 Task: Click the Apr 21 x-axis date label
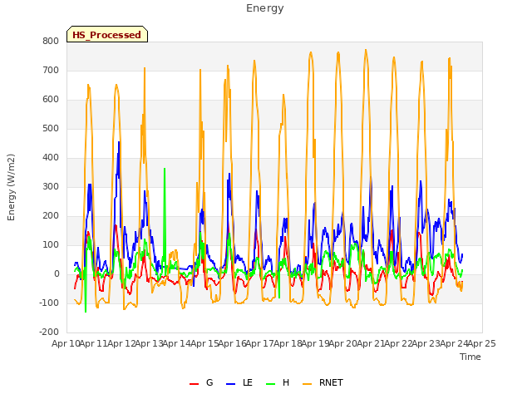(x=372, y=343)
